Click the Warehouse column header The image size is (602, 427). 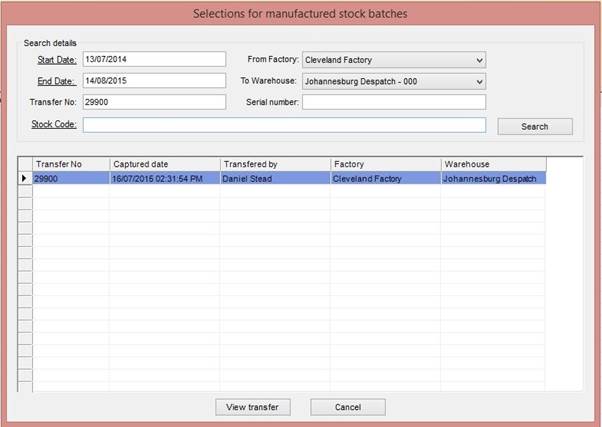[493, 163]
